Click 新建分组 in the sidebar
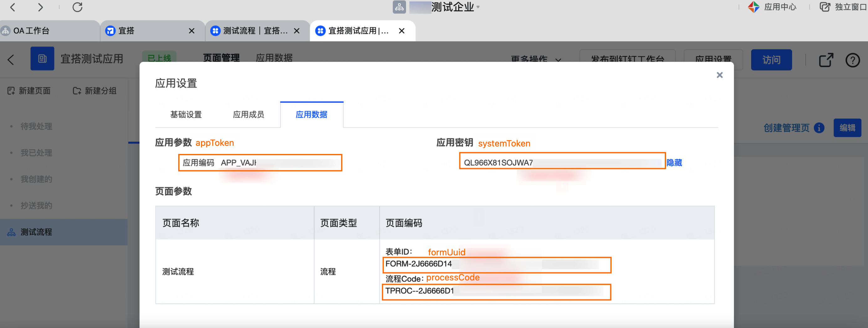 tap(95, 90)
